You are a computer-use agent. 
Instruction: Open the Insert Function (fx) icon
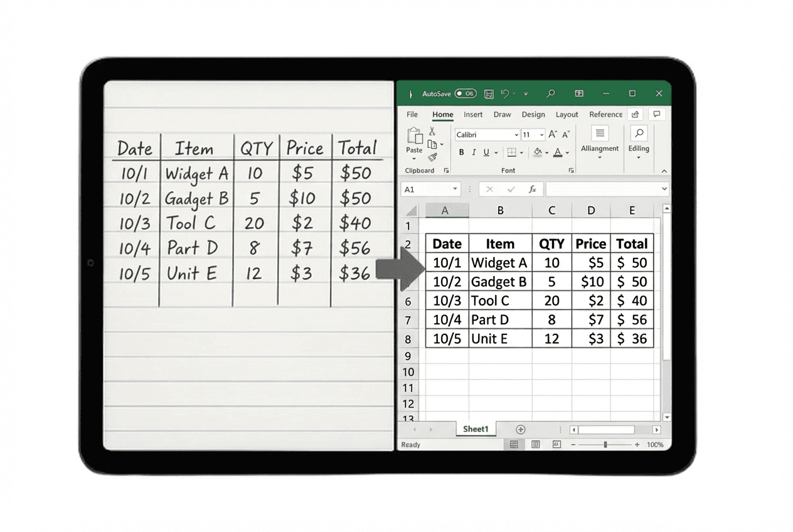[x=534, y=189]
